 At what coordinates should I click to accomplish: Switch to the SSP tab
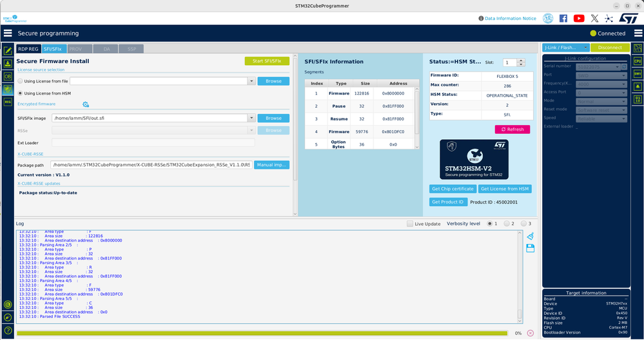[x=131, y=49]
